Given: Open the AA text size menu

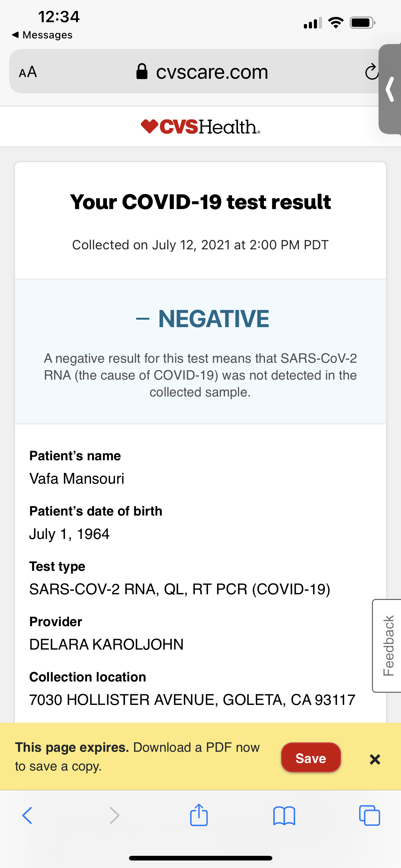Looking at the screenshot, I should coord(28,72).
